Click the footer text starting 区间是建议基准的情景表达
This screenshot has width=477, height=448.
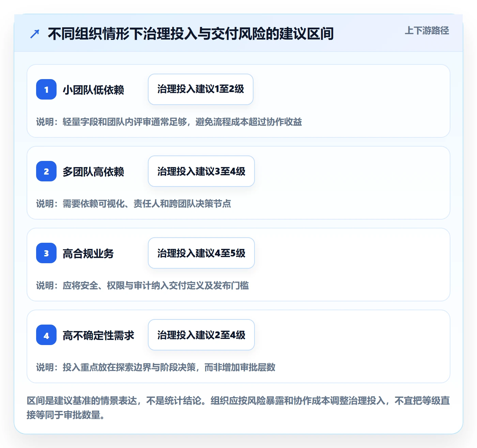(x=238, y=408)
